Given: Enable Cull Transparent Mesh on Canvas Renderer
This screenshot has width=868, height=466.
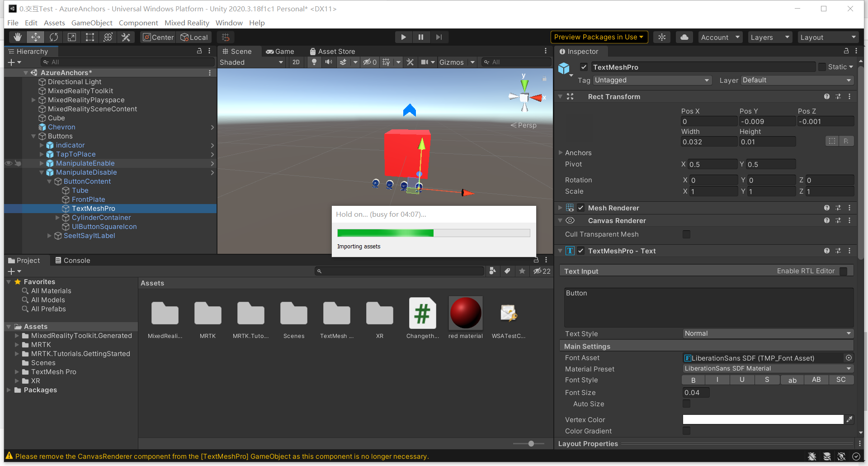Looking at the screenshot, I should pyautogui.click(x=686, y=234).
